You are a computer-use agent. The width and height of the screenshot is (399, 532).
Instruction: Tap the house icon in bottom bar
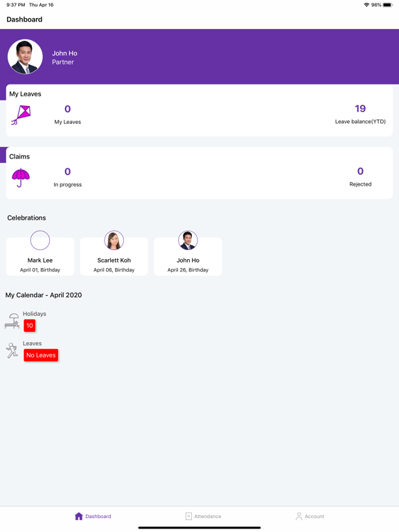pyautogui.click(x=79, y=516)
